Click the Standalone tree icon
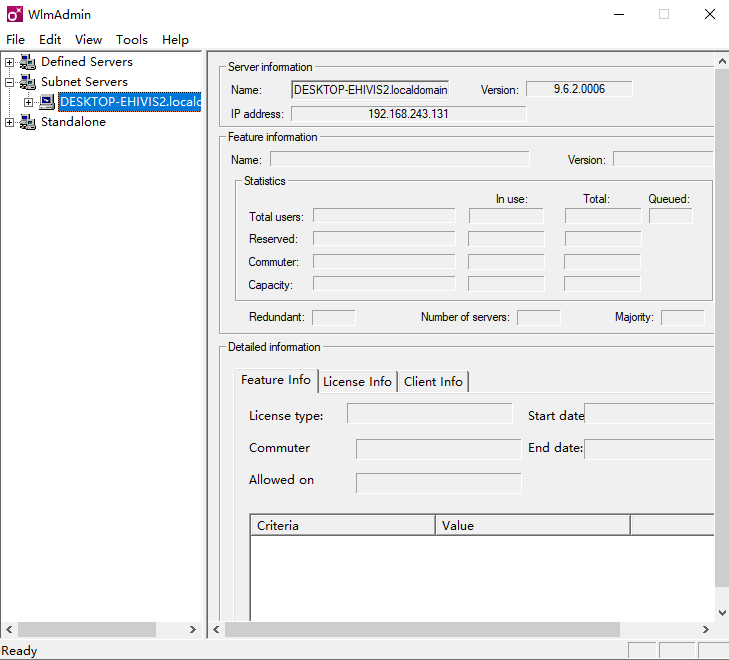729x660 pixels. [27, 122]
